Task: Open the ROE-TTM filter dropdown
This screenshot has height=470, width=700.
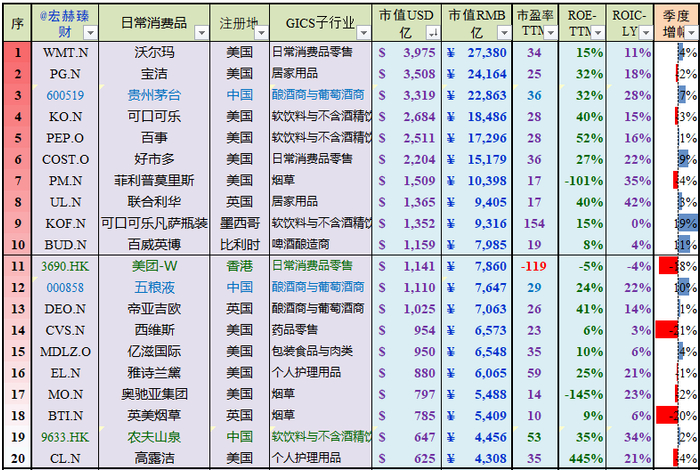Action: [x=598, y=33]
